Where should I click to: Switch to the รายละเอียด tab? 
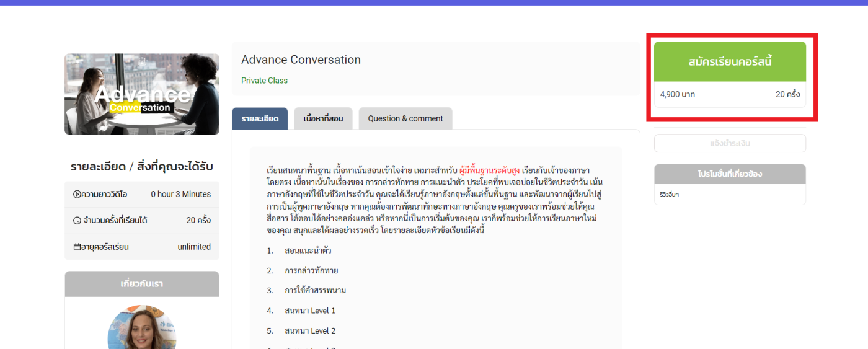click(260, 118)
